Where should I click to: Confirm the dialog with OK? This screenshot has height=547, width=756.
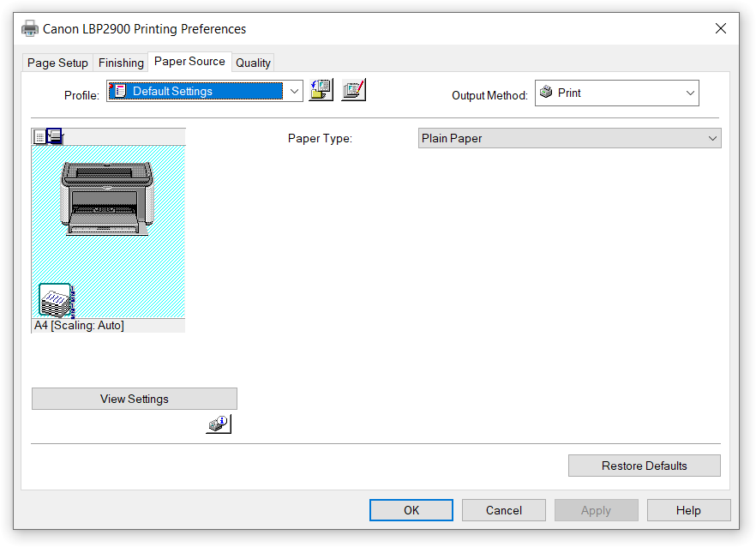(x=411, y=510)
